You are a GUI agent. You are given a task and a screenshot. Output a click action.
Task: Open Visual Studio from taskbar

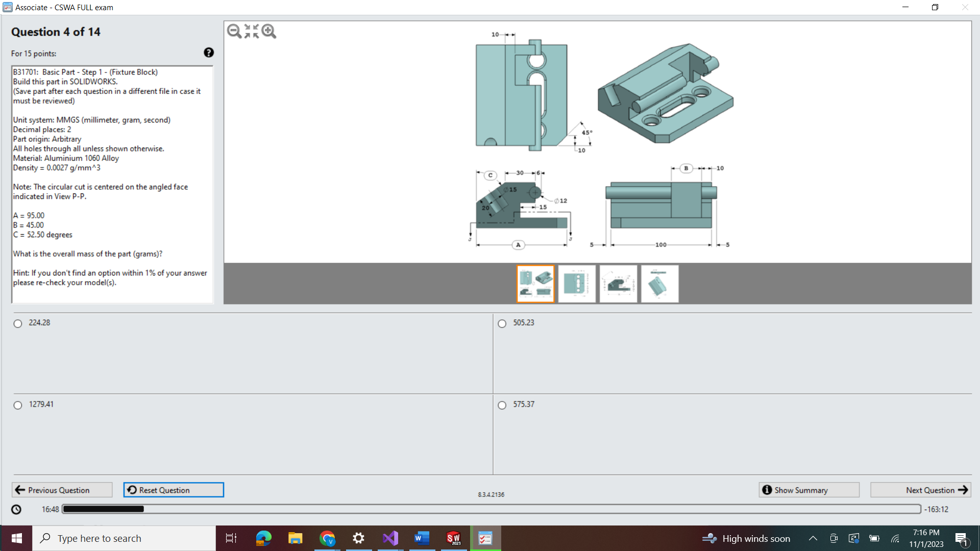(x=390, y=538)
